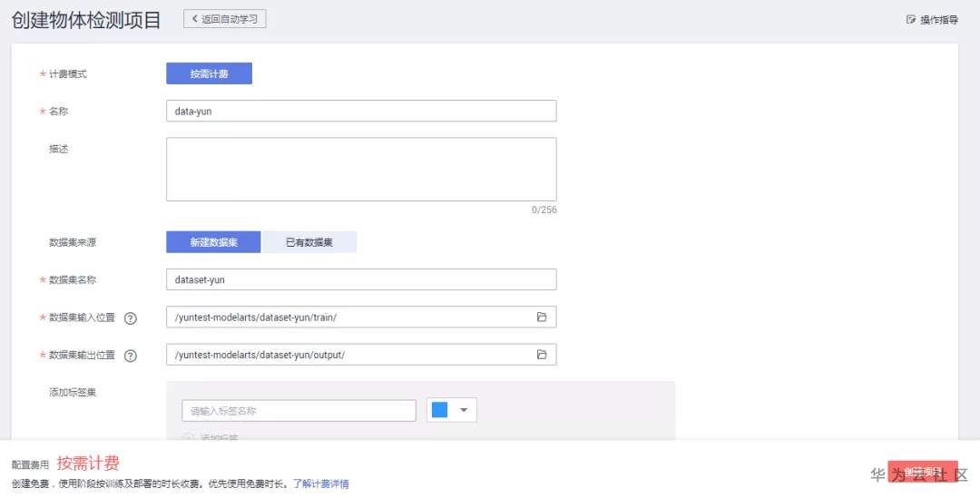Open the 了解计费详情 link

[320, 483]
